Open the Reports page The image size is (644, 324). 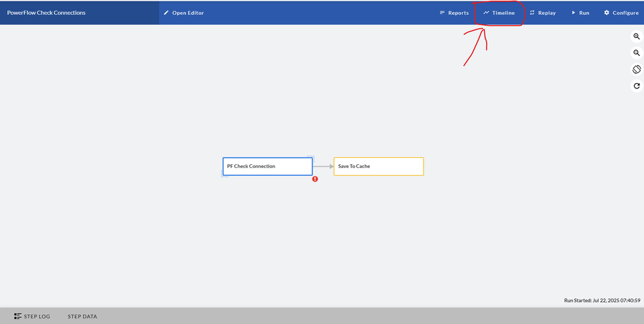(x=454, y=13)
